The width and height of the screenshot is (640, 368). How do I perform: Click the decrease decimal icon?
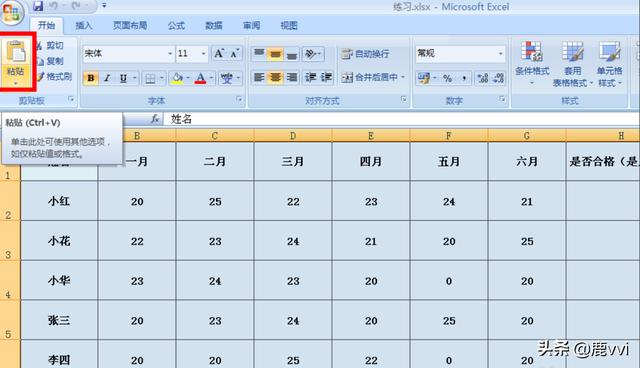(x=498, y=78)
